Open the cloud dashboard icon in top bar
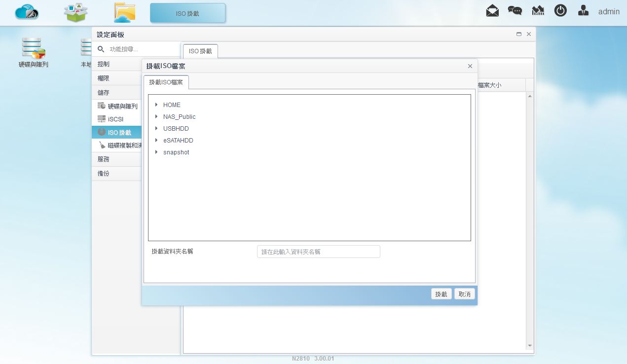 tap(27, 12)
